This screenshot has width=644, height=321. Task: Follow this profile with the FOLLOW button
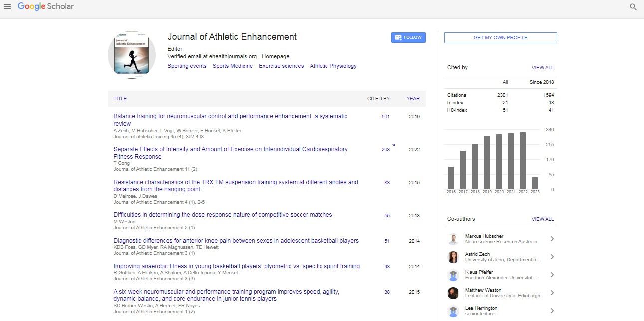tap(408, 37)
